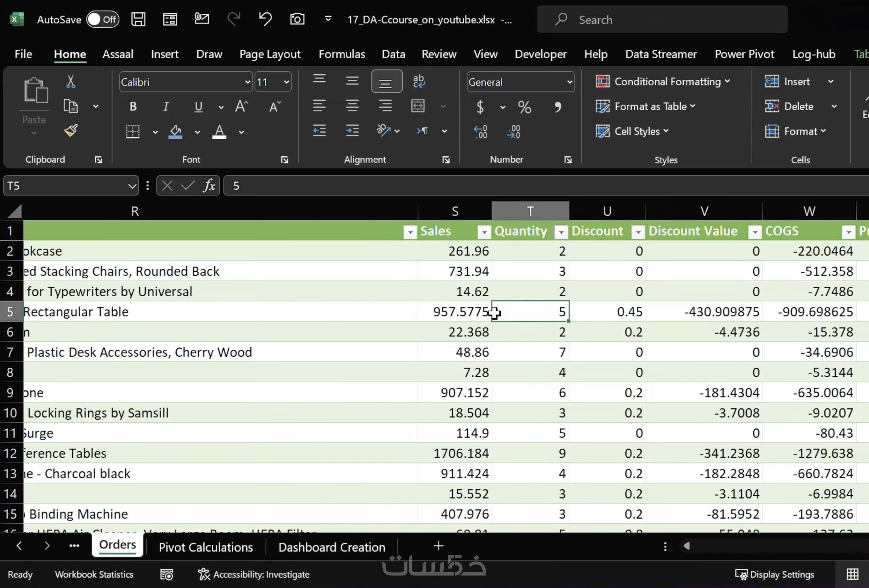Click the Wrap Text icon

[x=419, y=82]
